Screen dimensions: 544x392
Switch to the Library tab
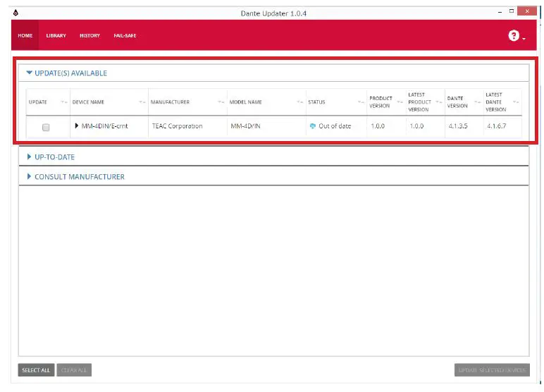(56, 35)
